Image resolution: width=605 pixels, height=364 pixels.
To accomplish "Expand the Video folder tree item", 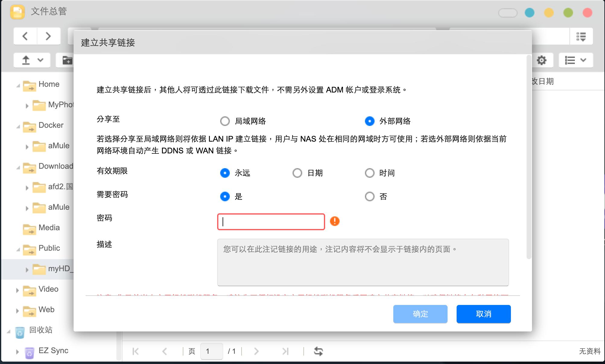I will pos(17,290).
